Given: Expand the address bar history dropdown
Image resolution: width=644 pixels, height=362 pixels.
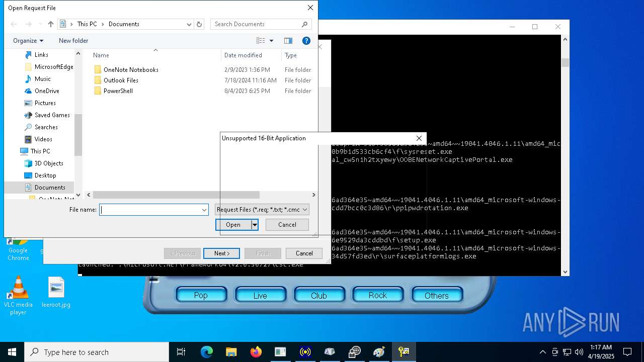Looking at the screenshot, I should tap(189, 24).
